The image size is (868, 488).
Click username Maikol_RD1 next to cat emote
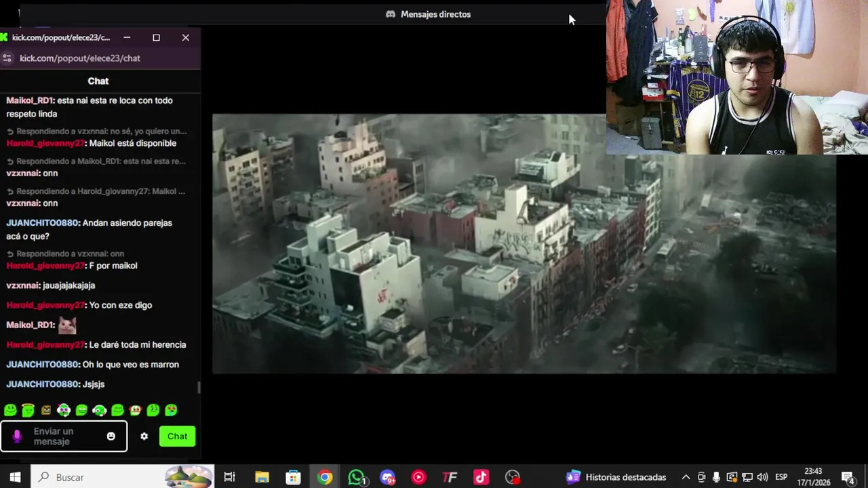tap(30, 325)
